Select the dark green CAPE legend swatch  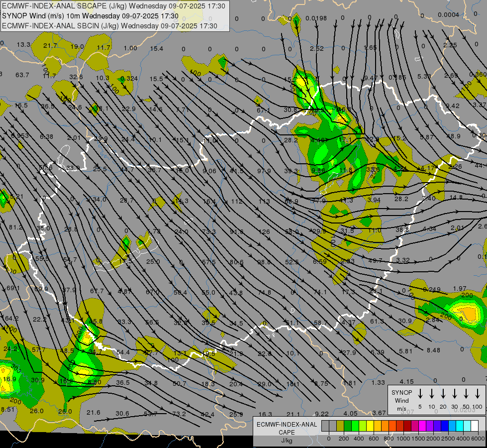(348, 426)
